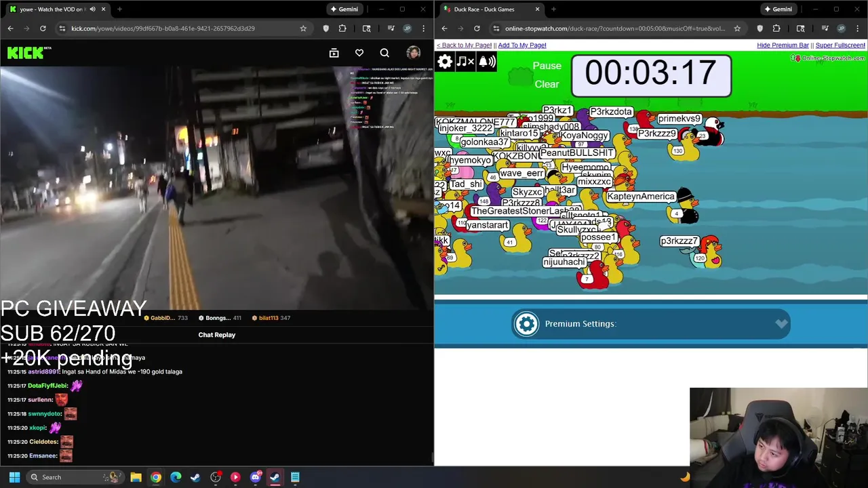
Task: Open Extensions puzzle icon in Duck Race window
Action: [776, 28]
